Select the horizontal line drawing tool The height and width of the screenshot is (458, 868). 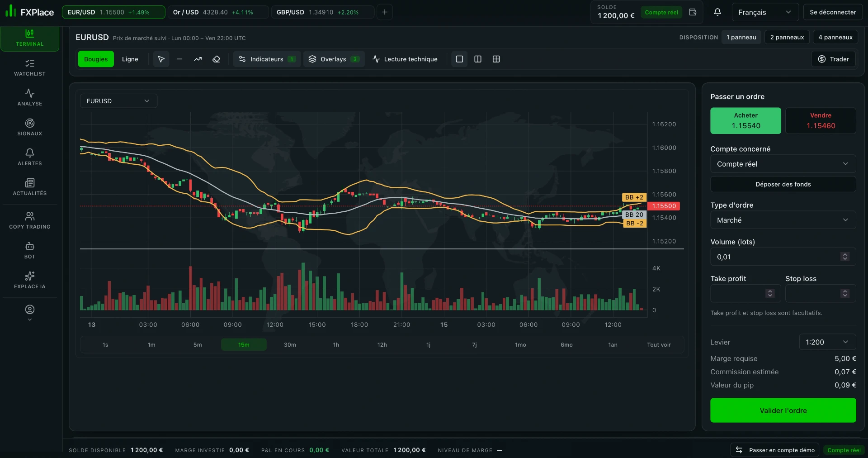coord(179,59)
